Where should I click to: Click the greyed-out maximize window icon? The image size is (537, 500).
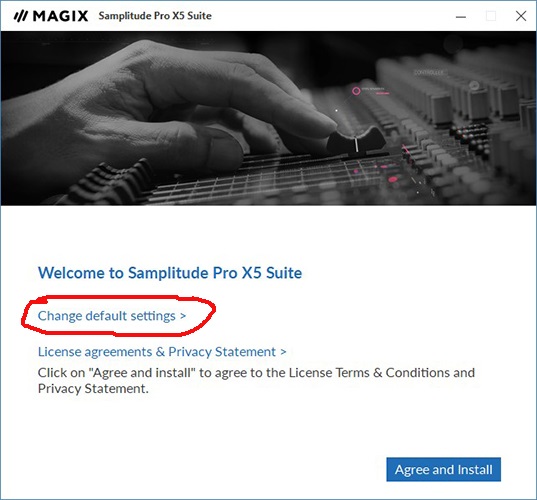click(x=491, y=16)
